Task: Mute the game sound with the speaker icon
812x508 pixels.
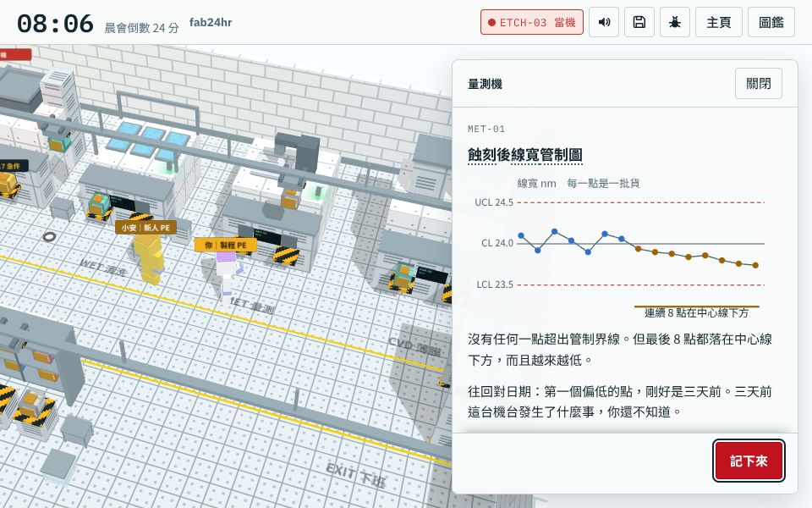Action: [604, 22]
